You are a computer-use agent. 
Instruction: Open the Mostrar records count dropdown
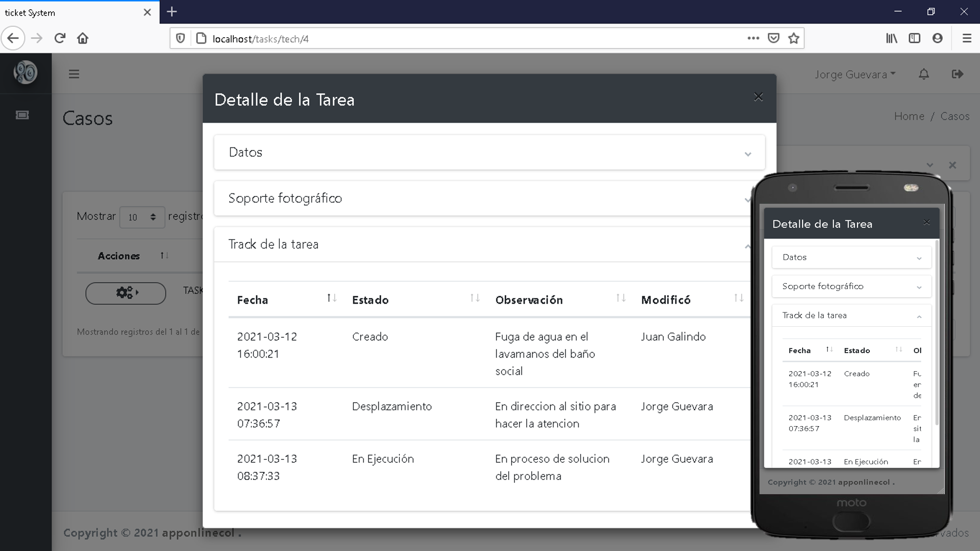[142, 217]
